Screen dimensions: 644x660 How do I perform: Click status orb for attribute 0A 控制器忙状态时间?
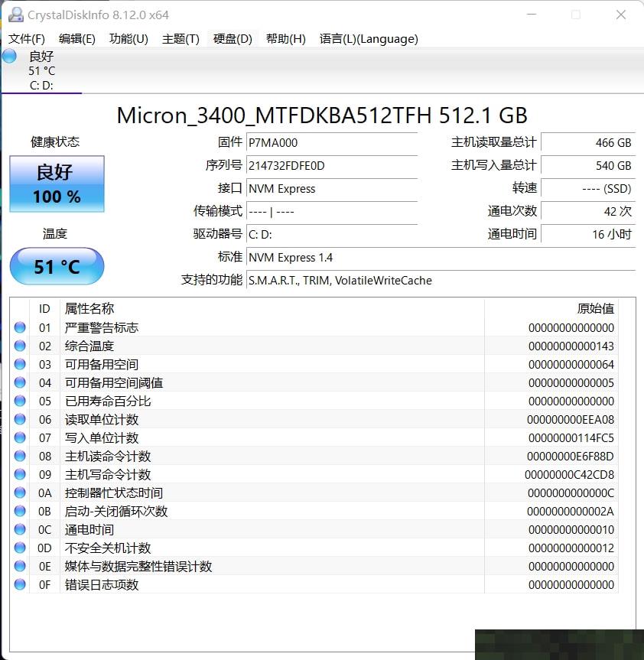[20, 493]
